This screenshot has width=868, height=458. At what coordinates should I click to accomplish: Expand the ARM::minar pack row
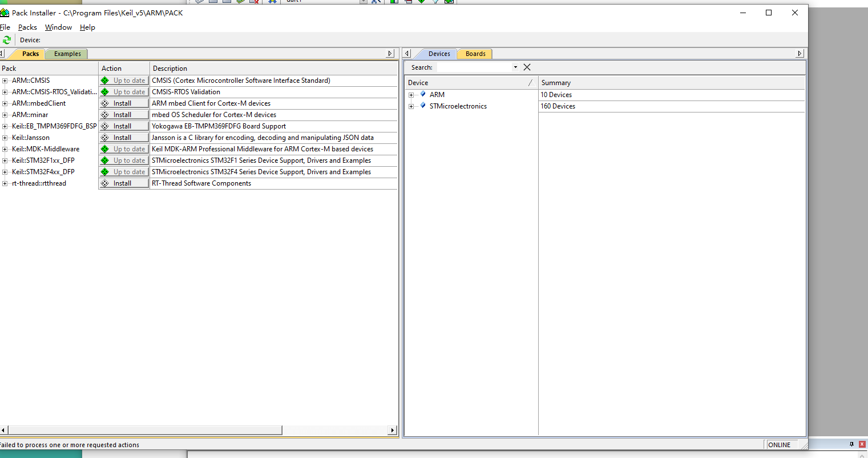[x=5, y=115]
